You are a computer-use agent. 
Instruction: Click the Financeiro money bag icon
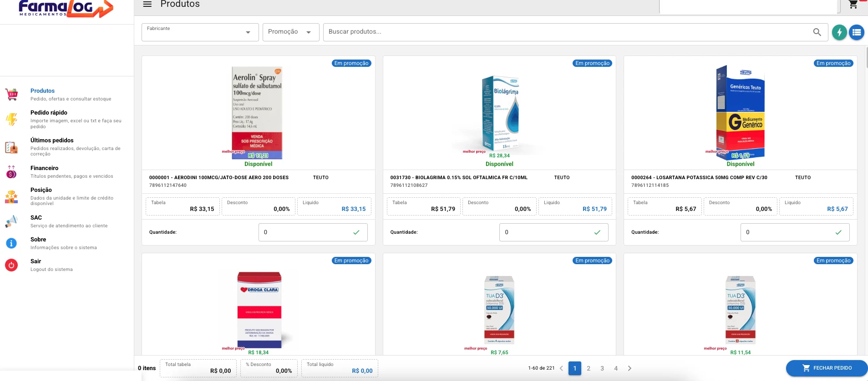point(11,172)
